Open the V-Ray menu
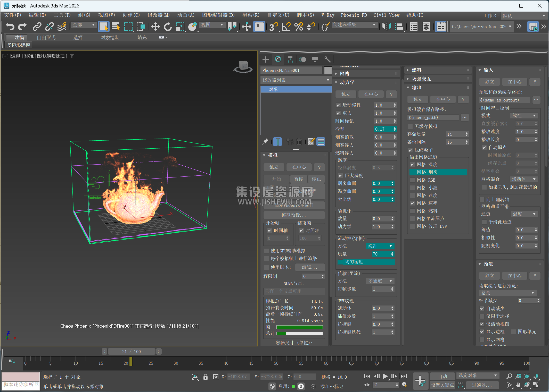 (328, 15)
